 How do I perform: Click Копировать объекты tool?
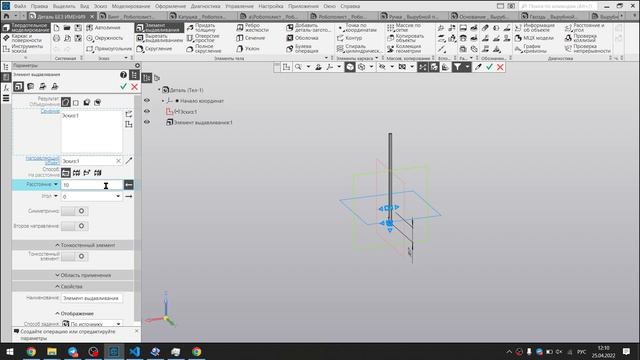(405, 38)
